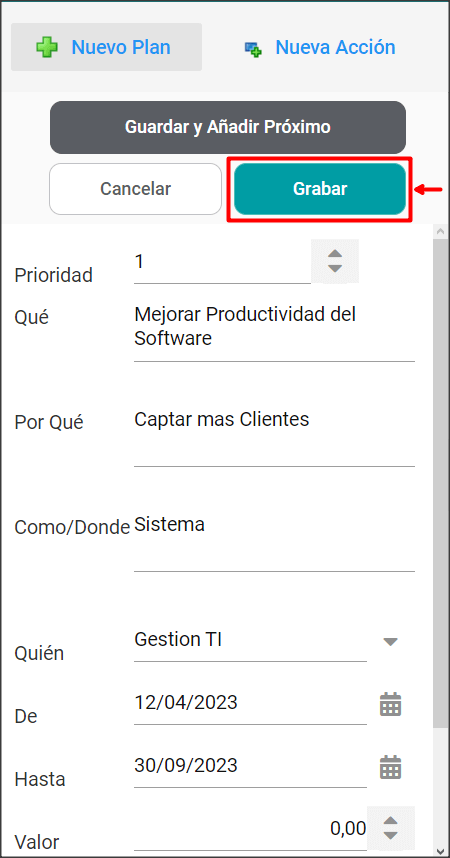The height and width of the screenshot is (858, 450).
Task: Open the Nuevo Plan tab
Action: pos(106,47)
